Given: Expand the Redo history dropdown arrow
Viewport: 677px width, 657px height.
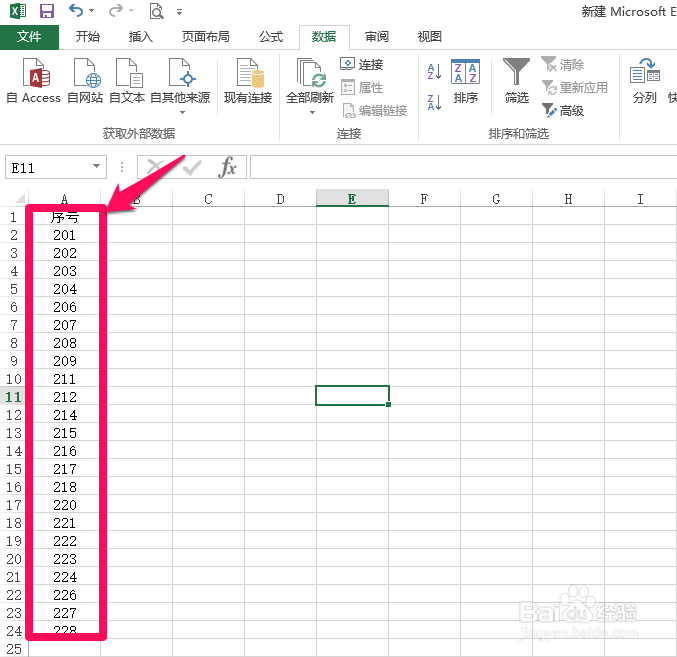Looking at the screenshot, I should [131, 10].
